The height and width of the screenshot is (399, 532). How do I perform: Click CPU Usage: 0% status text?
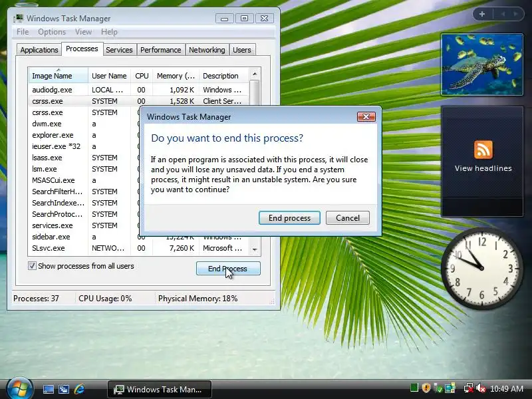point(105,299)
